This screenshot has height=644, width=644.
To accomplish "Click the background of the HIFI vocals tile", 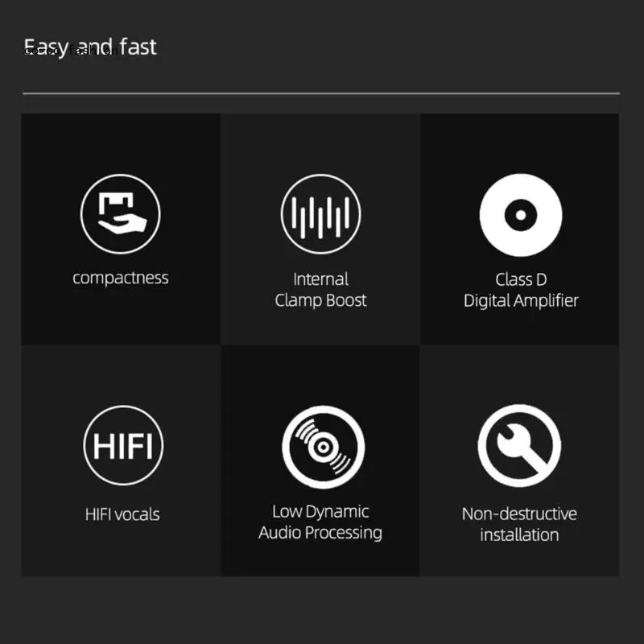I will pos(122,551).
